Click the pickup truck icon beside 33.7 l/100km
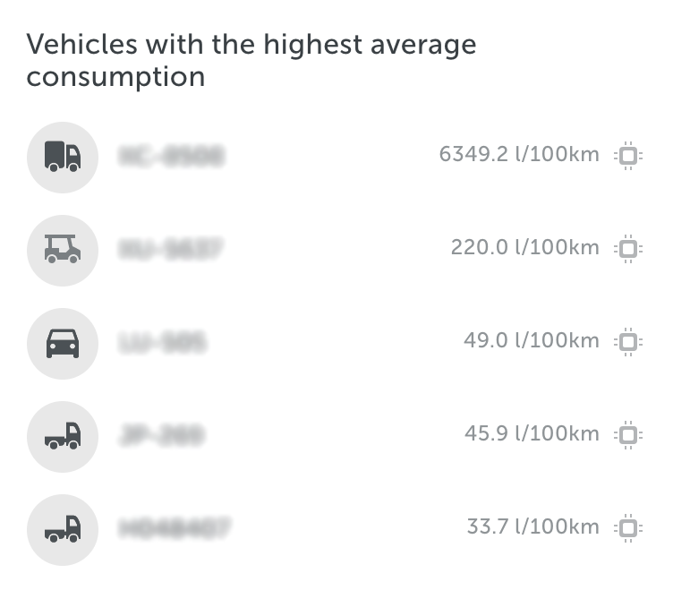This screenshot has width=673, height=616. 63,530
